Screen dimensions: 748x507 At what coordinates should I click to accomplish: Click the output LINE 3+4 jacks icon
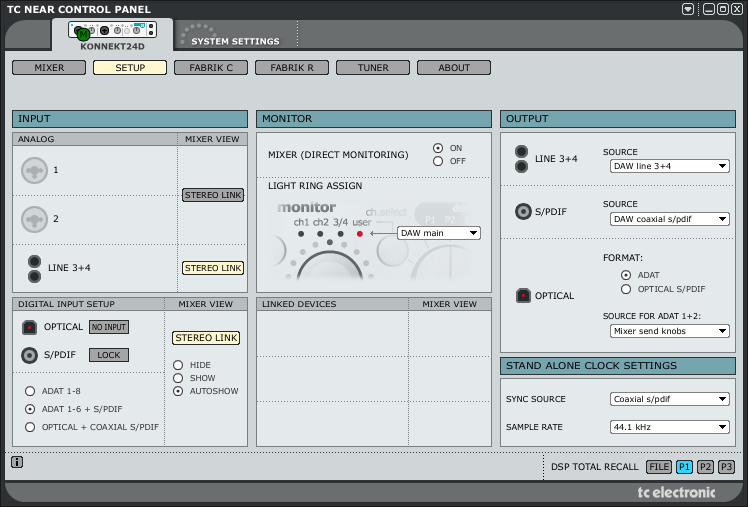521,159
